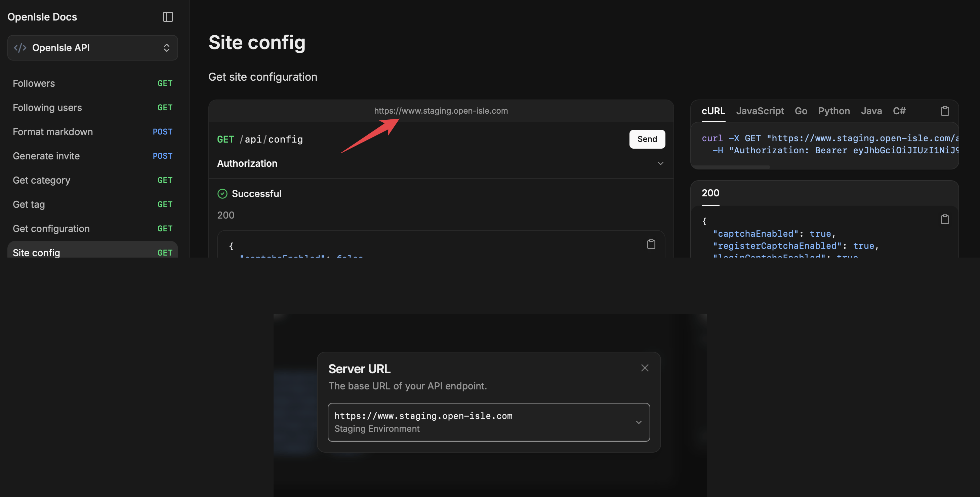This screenshot has width=980, height=497.
Task: Click the green Successful checkmark icon
Action: pyautogui.click(x=222, y=194)
